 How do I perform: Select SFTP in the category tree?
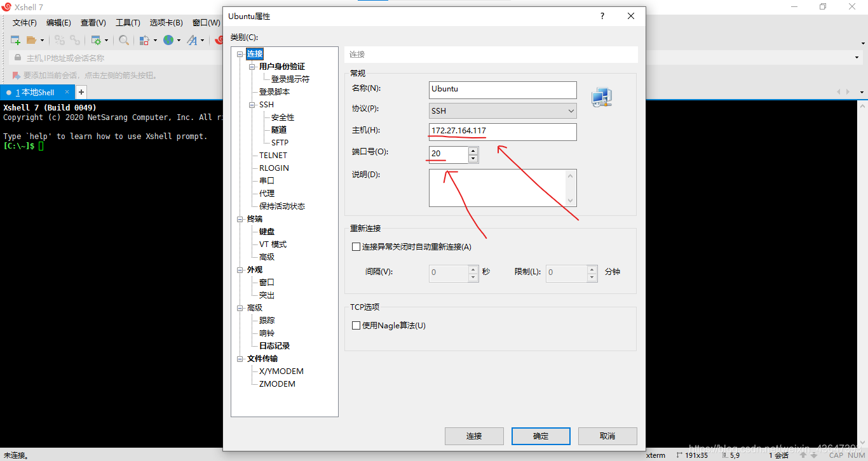pyautogui.click(x=280, y=143)
